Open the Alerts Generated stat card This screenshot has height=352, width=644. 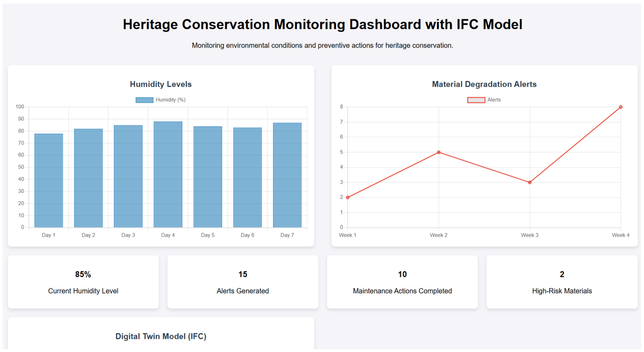[243, 282]
